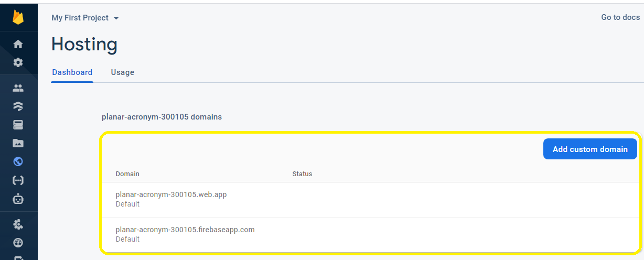
Task: Click the Domain column header
Action: click(x=127, y=174)
